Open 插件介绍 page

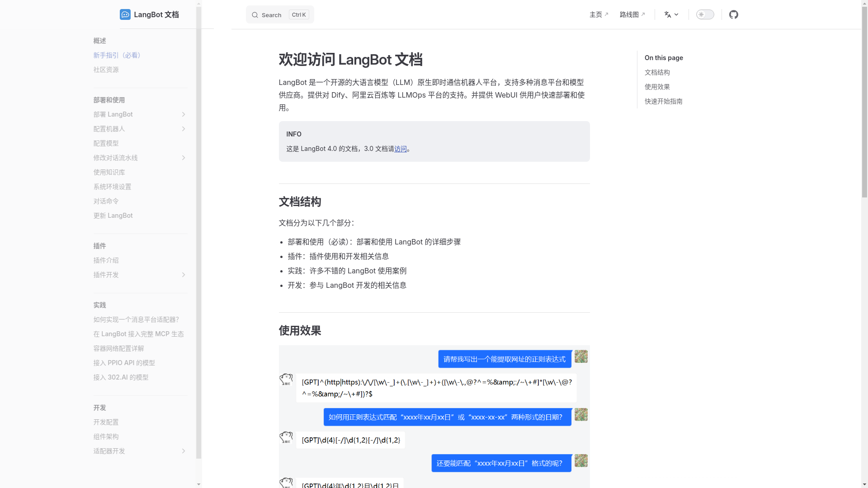coord(106,260)
